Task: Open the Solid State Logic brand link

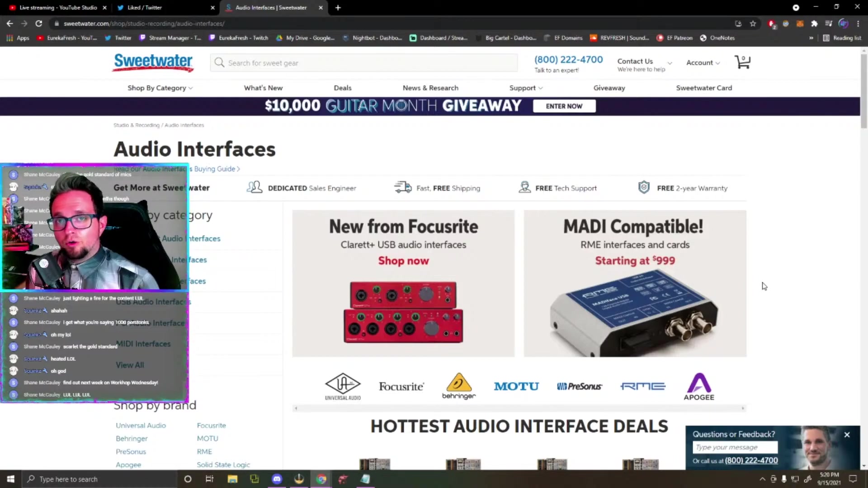Action: (x=223, y=465)
